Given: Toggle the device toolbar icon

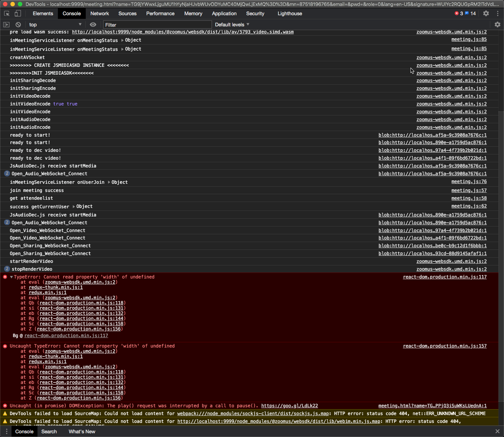Looking at the screenshot, I should coord(17,14).
